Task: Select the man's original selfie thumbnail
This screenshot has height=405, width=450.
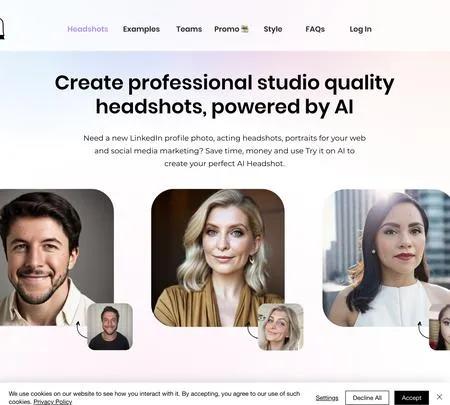Action: [x=110, y=326]
